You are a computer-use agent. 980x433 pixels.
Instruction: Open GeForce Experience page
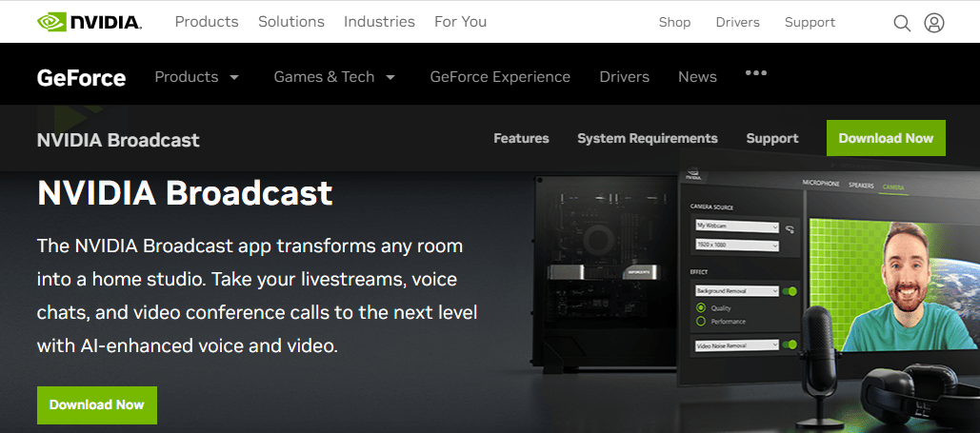500,77
